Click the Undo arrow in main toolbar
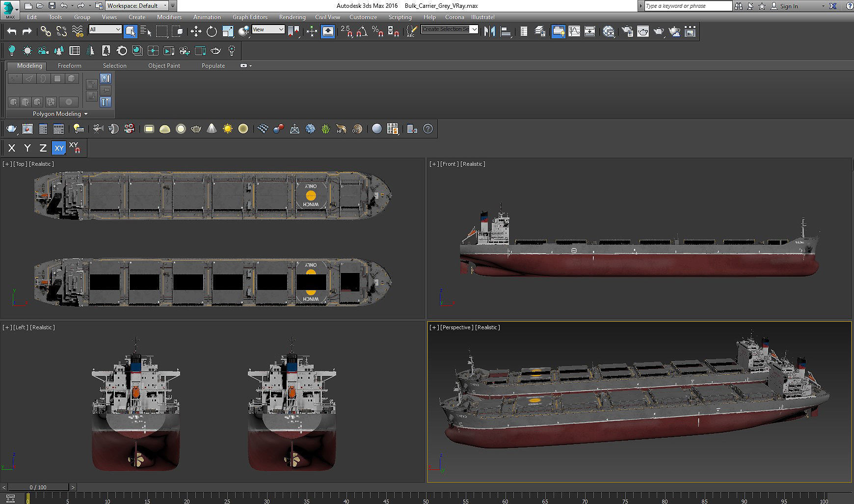 click(12, 31)
